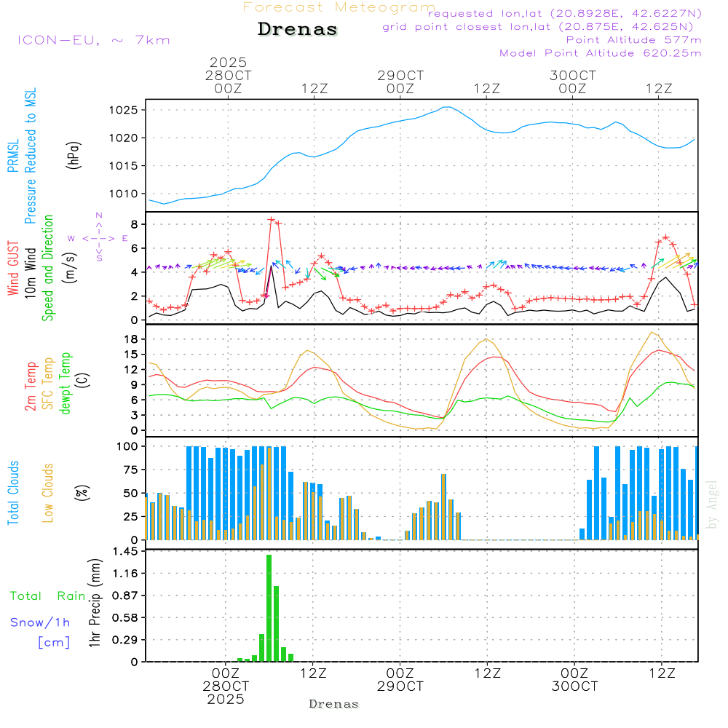Click the bold Drenas title at the top
Viewport: 728px width, 728px height.
pos(298,30)
